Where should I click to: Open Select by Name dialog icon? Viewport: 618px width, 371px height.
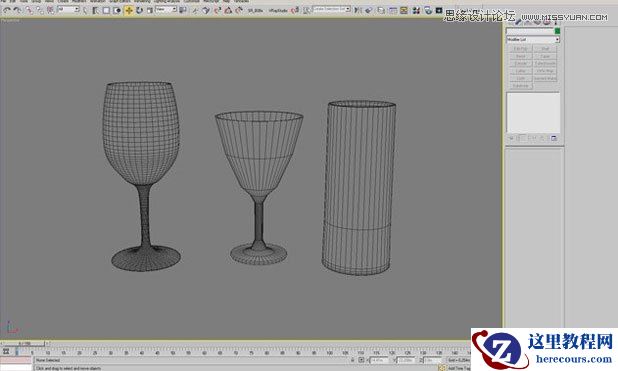point(95,10)
